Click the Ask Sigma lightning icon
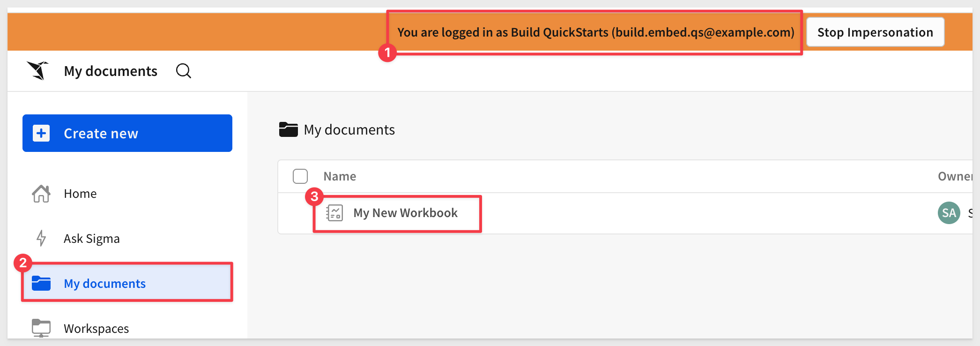Viewport: 980px width, 346px height. click(41, 238)
